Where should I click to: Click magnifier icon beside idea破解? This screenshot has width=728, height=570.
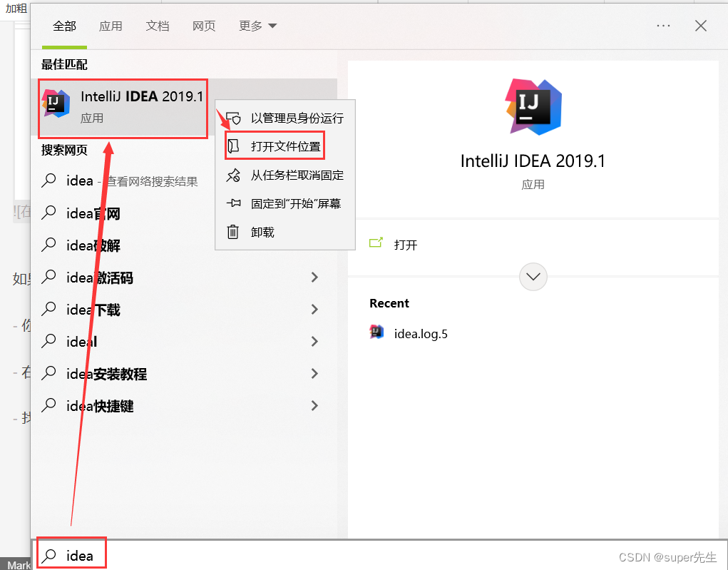48,245
